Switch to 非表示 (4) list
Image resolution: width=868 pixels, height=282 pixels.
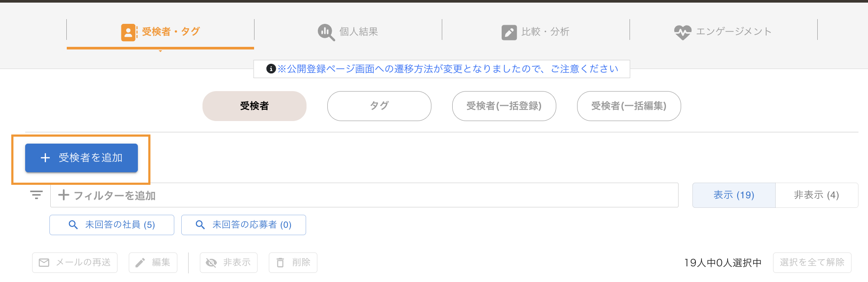tap(816, 195)
